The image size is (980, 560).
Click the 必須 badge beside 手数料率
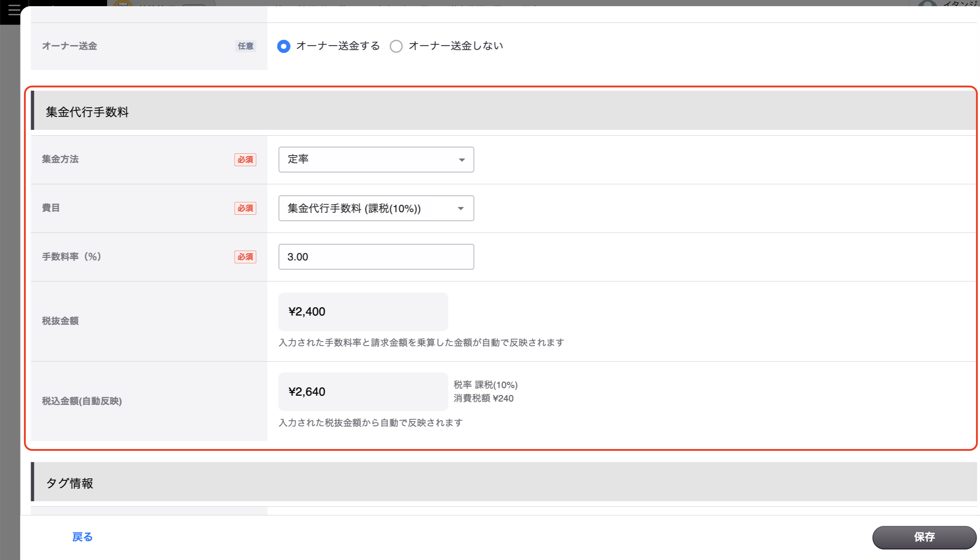coord(246,257)
